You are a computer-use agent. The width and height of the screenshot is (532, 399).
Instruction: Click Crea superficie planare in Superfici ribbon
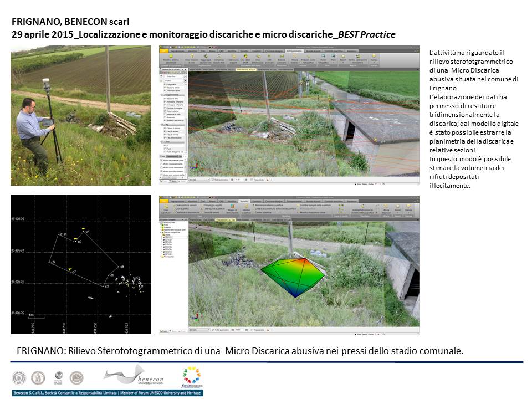coord(186,206)
